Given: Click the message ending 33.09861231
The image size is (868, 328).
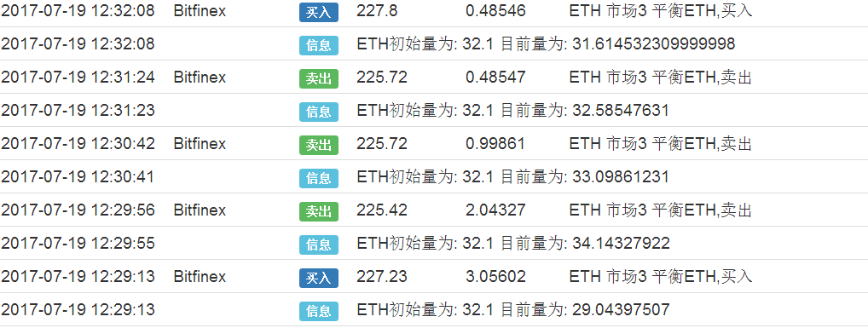Looking at the screenshot, I should point(513,177).
